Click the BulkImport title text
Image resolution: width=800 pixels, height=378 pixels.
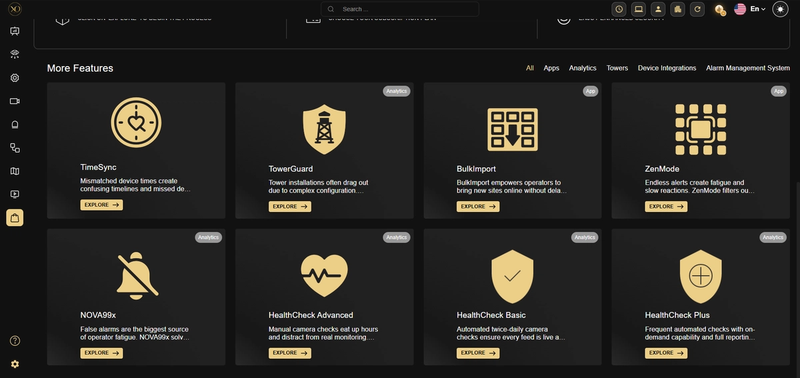476,169
